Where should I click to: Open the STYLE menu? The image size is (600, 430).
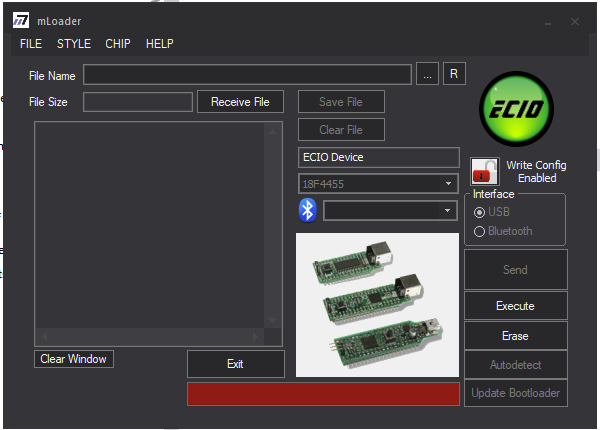[x=74, y=44]
